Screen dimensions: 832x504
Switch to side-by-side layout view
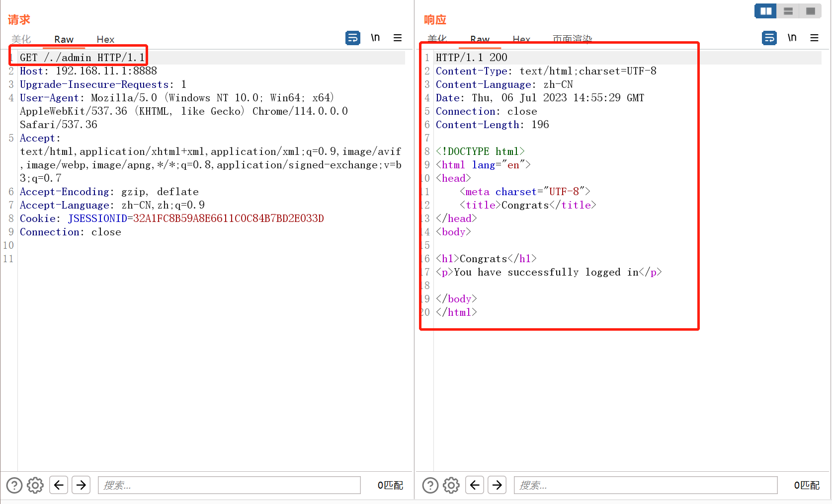click(x=766, y=11)
